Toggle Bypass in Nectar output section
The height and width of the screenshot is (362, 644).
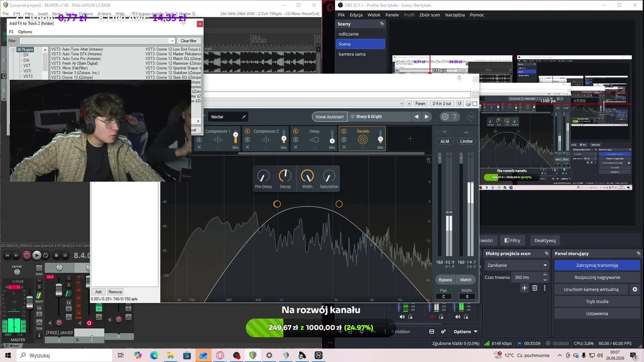coord(445,280)
